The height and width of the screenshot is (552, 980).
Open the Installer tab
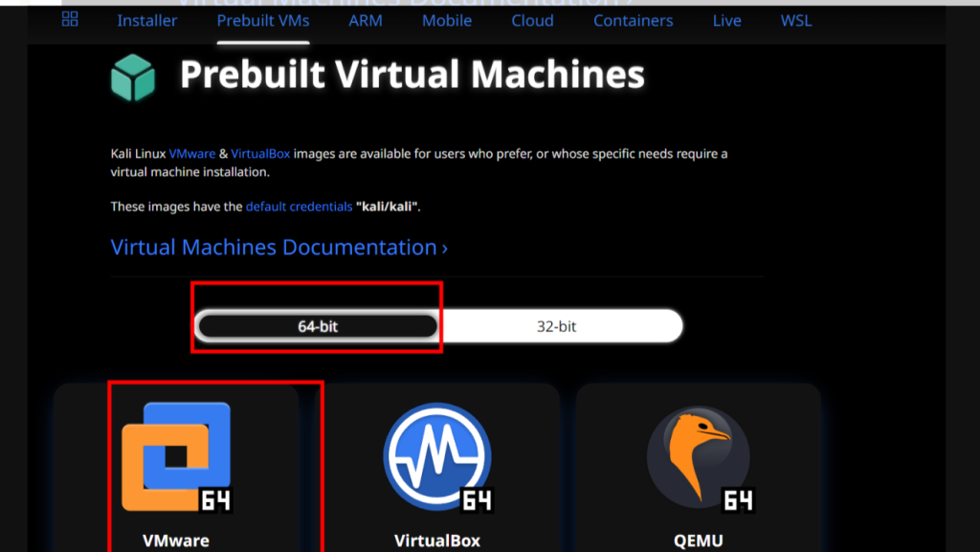pyautogui.click(x=146, y=21)
